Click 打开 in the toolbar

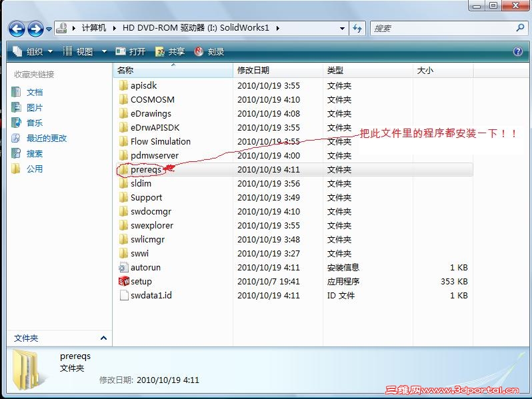130,51
